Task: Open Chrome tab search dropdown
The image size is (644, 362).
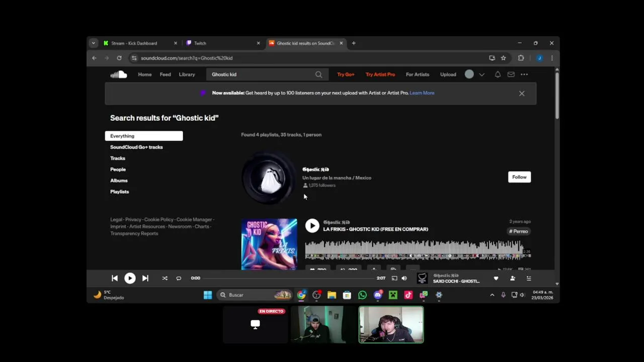Action: [93, 43]
